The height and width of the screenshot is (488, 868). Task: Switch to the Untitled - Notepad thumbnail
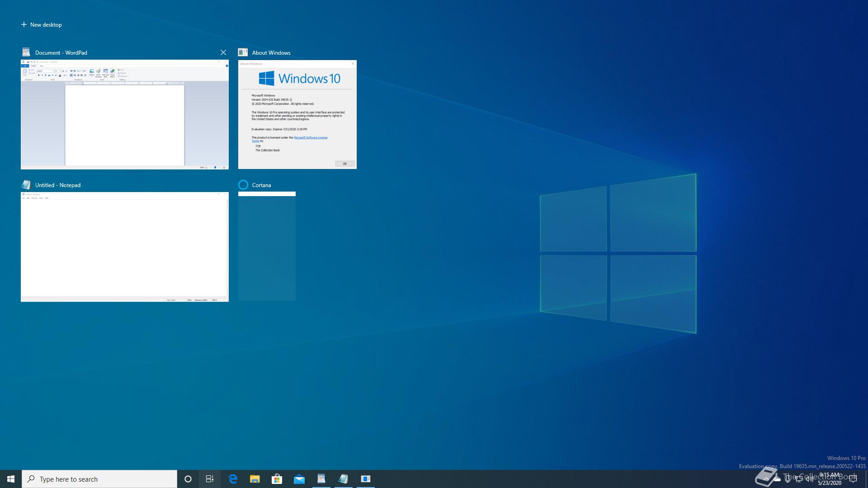[125, 247]
